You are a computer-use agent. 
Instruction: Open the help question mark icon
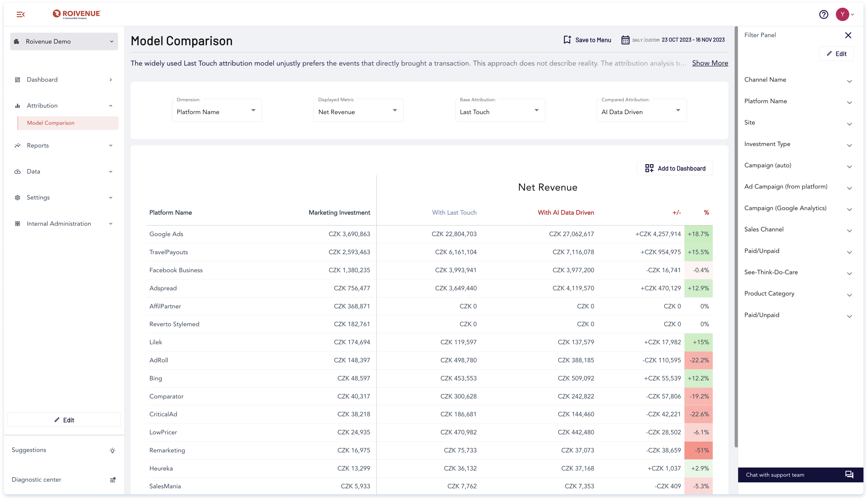click(823, 14)
